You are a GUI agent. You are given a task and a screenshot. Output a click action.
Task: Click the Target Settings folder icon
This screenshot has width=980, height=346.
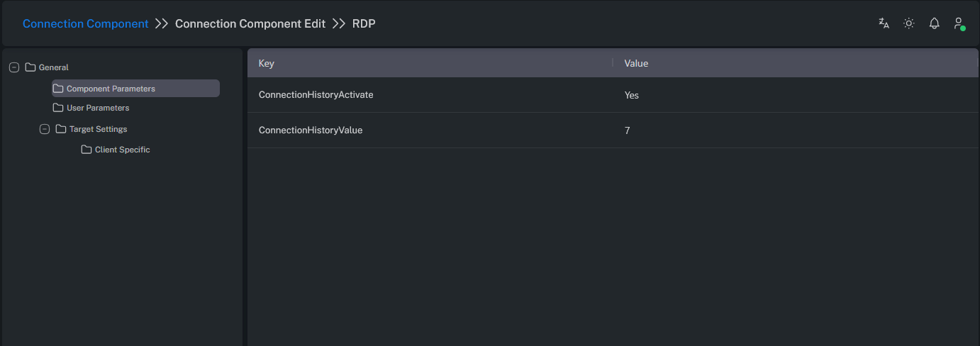[61, 129]
